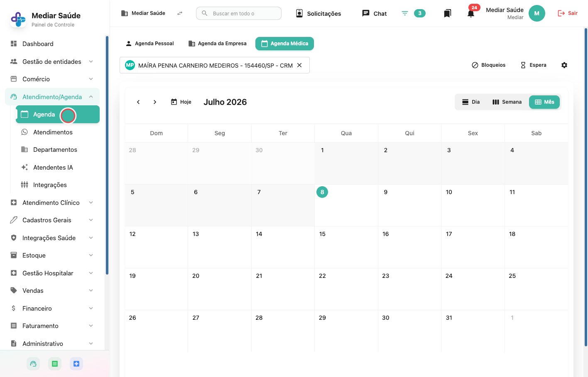
Task: Switch to Agenda Pessoal tab
Action: 149,44
